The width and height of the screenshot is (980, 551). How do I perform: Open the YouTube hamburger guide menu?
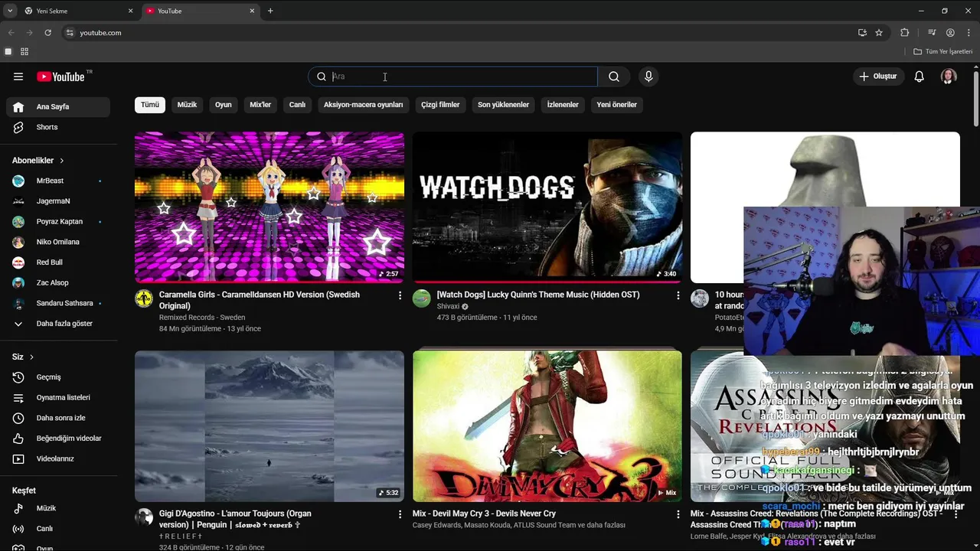click(18, 77)
